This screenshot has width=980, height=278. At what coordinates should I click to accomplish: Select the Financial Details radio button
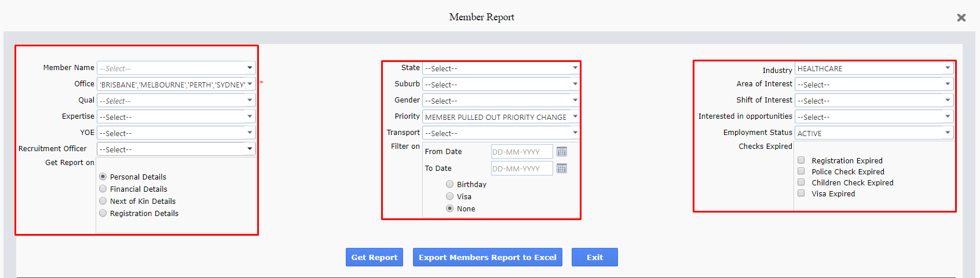[x=103, y=189]
